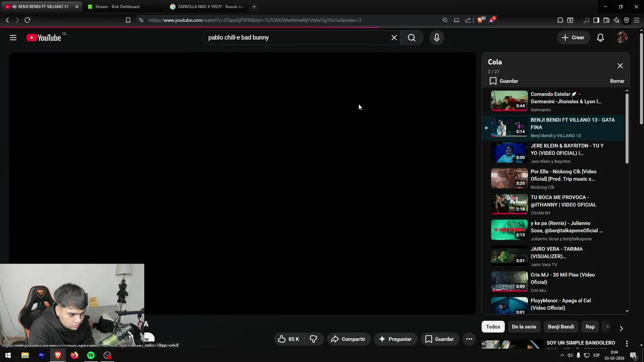
Task: Close the Cola queue panel
Action: [620, 66]
